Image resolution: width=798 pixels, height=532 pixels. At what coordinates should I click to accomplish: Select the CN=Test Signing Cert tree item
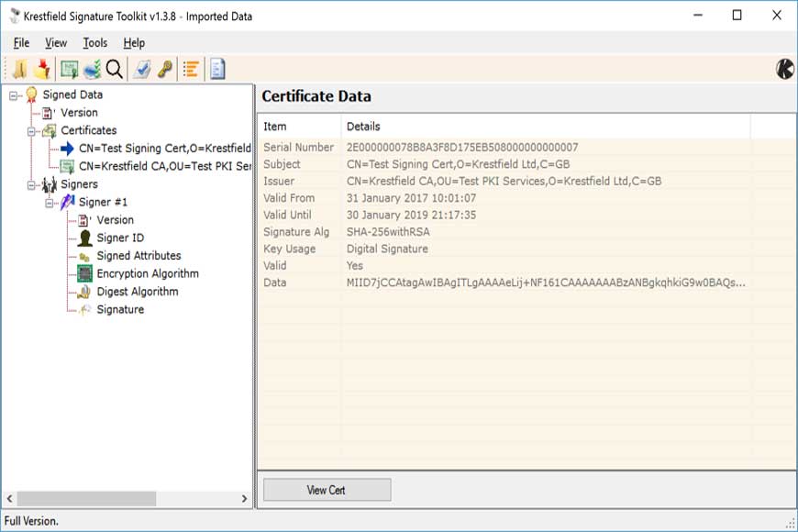pos(165,149)
